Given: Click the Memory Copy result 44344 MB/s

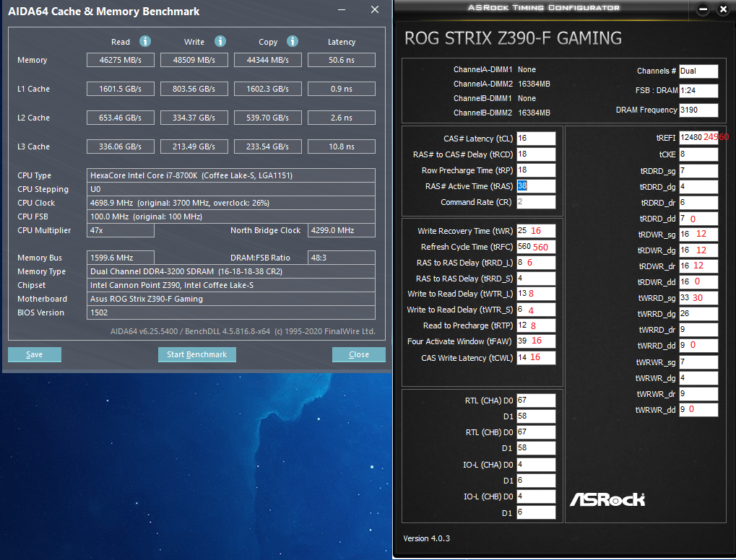Looking at the screenshot, I should 267,60.
